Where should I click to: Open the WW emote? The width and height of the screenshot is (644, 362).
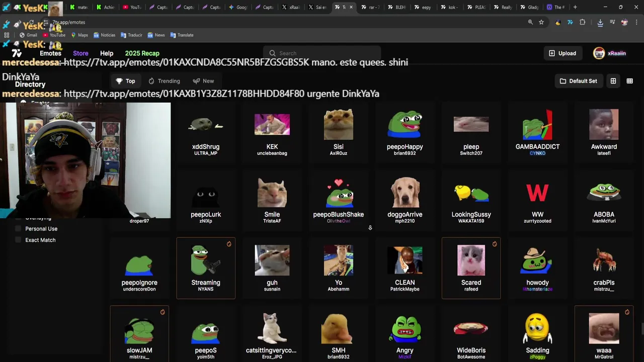coord(537,200)
